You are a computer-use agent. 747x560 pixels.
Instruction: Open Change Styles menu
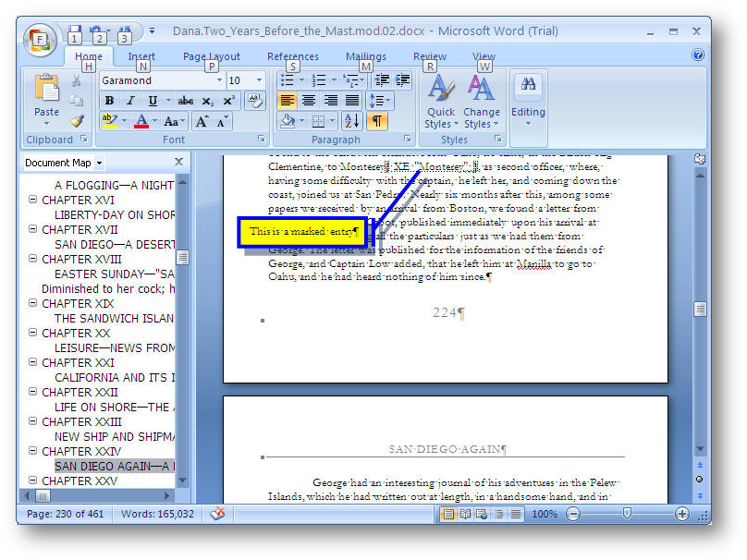tap(481, 102)
